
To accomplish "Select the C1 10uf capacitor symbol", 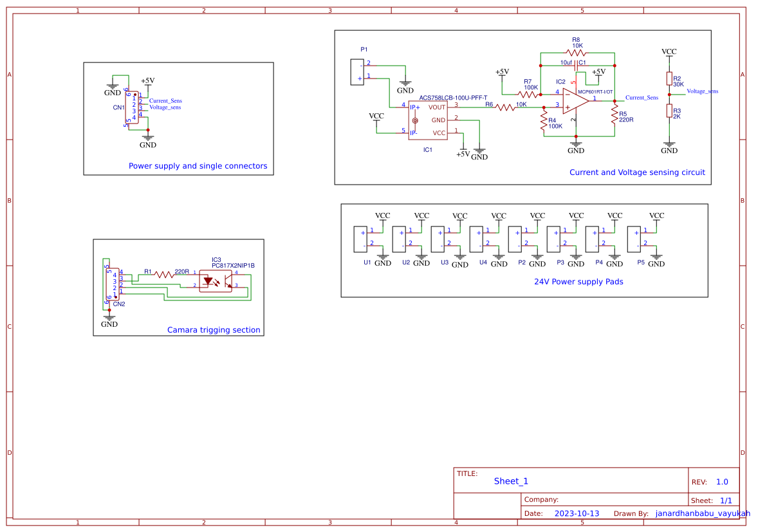I will tap(576, 63).
